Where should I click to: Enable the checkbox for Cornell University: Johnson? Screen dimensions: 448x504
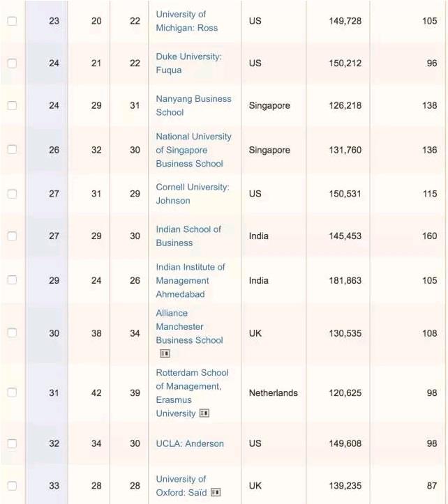click(x=12, y=194)
